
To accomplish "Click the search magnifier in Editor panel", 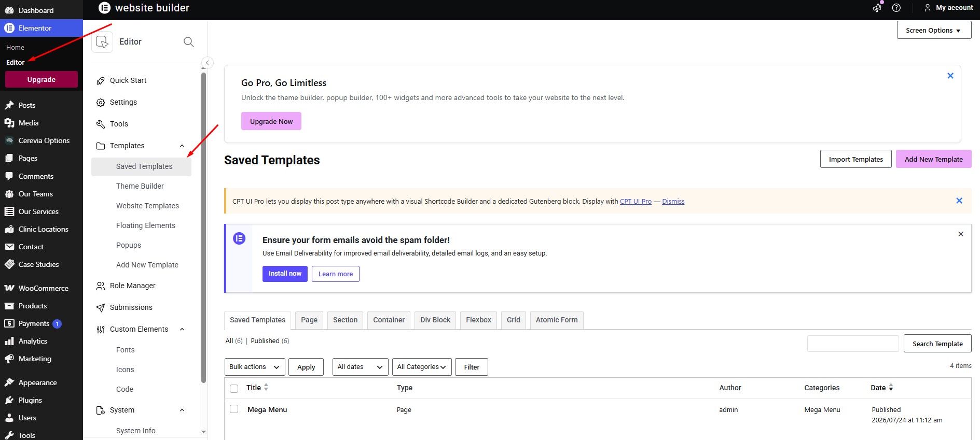I will tap(189, 42).
